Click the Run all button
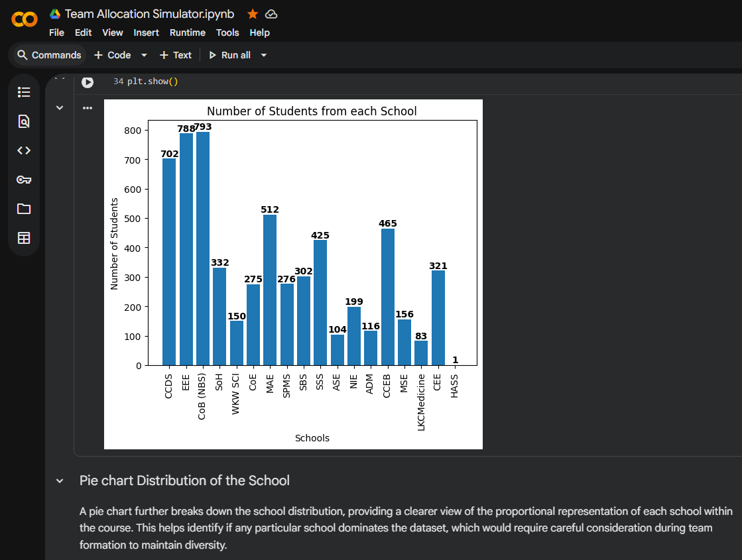 coord(229,55)
